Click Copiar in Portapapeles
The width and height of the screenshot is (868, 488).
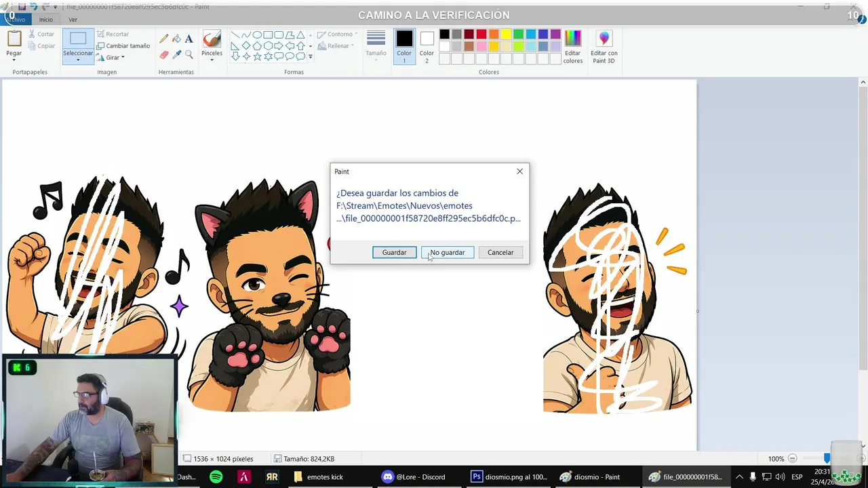click(41, 46)
